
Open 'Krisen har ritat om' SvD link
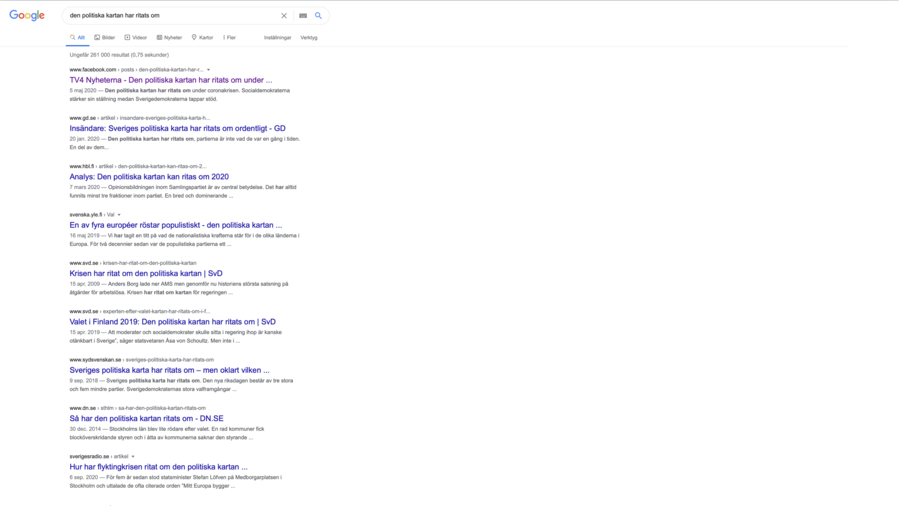click(146, 273)
